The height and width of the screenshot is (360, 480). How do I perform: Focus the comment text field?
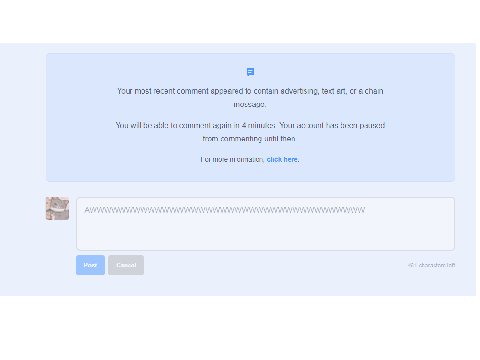click(x=265, y=224)
